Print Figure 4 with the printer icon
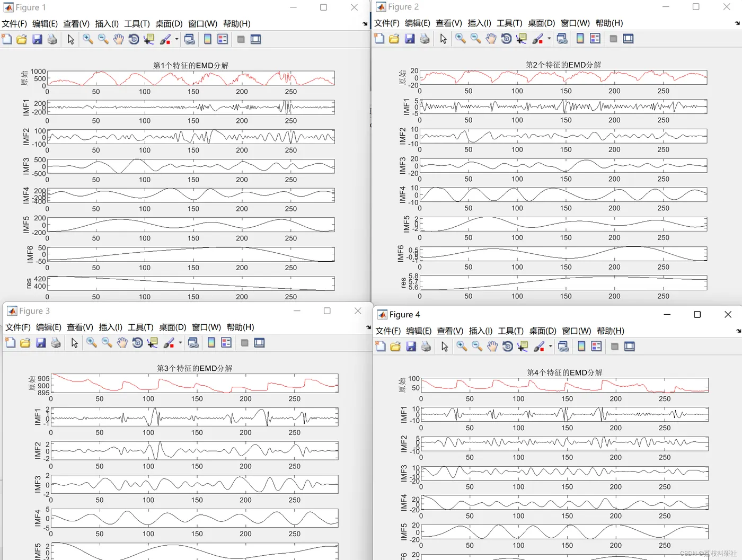Image resolution: width=742 pixels, height=560 pixels. pos(426,346)
